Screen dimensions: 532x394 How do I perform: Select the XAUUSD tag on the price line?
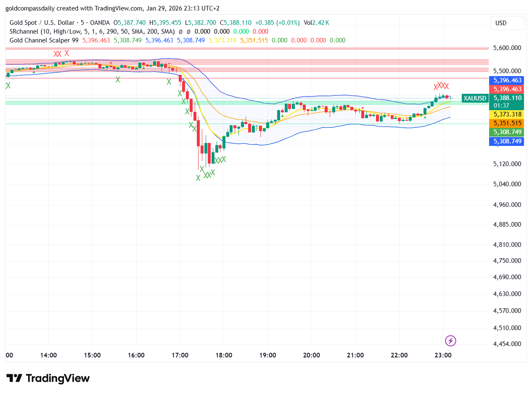(474, 98)
